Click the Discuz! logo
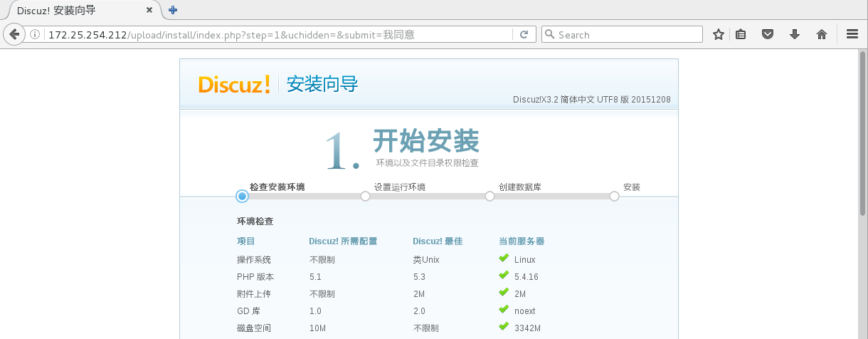Screen dimensions: 868x339 pyautogui.click(x=234, y=85)
